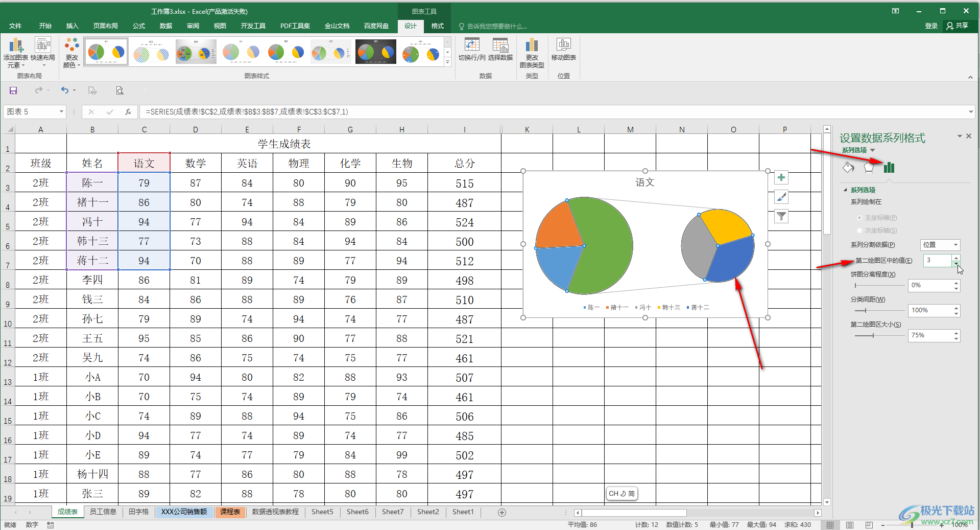Click the Select All corner of the grid
980x530 pixels.
[x=8, y=129]
